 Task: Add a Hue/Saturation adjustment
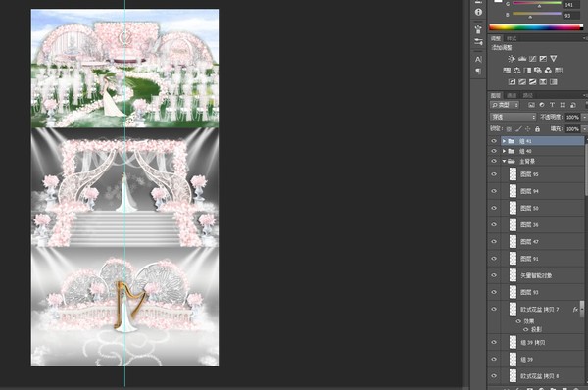(507, 71)
